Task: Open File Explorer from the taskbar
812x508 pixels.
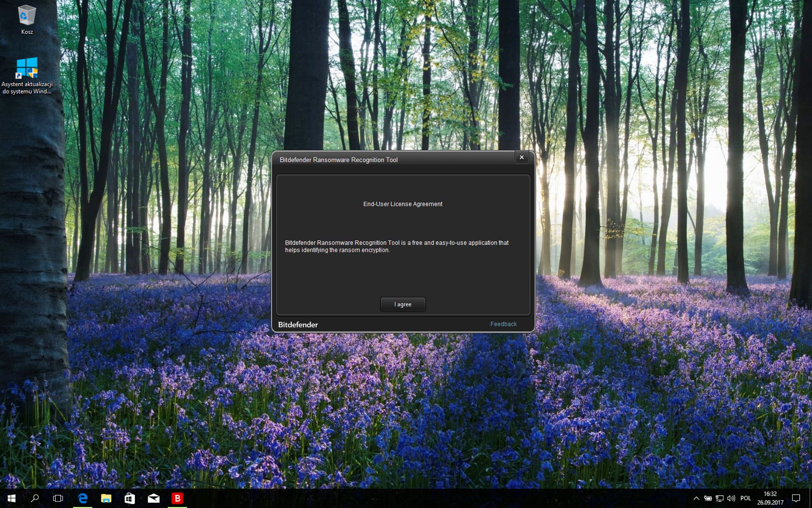Action: [x=106, y=498]
